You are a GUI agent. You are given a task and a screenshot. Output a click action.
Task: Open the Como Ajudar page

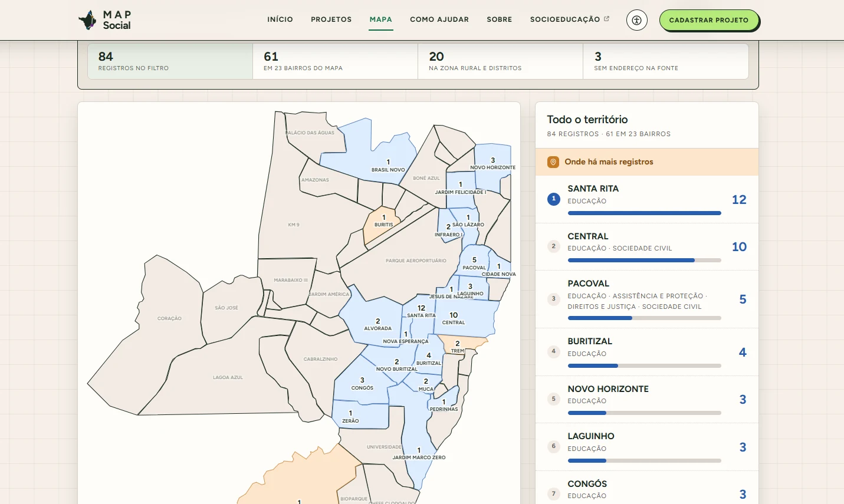pyautogui.click(x=439, y=19)
